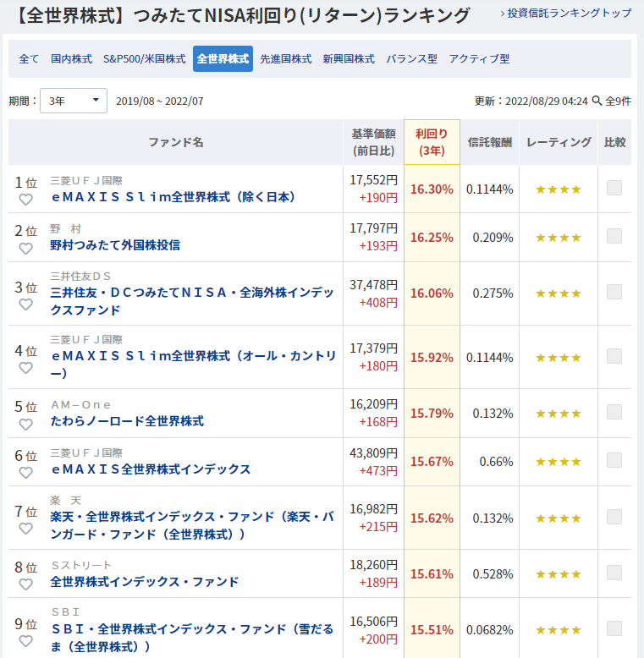The height and width of the screenshot is (658, 644).
Task: Click star rating of rank 1 fund
Action: click(559, 189)
